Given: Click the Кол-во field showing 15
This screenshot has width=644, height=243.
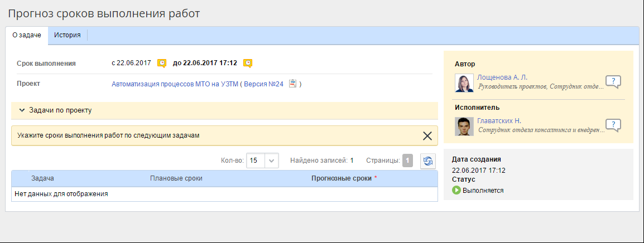Looking at the screenshot, I should (255, 161).
